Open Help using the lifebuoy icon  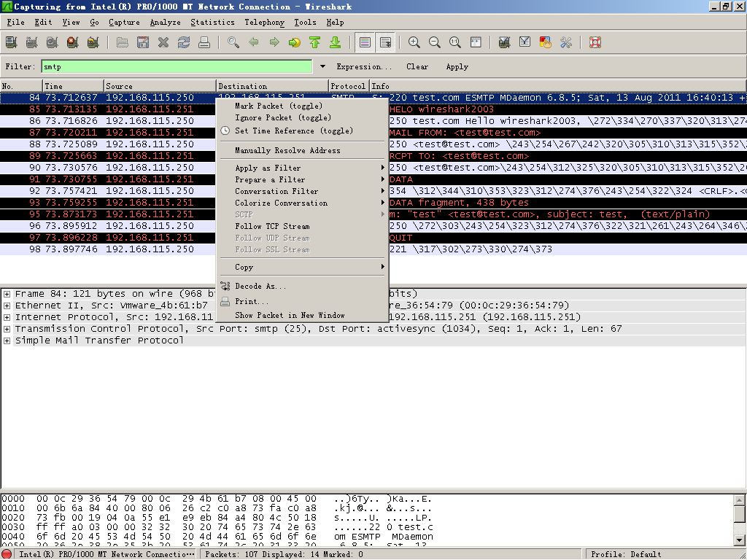pyautogui.click(x=595, y=42)
